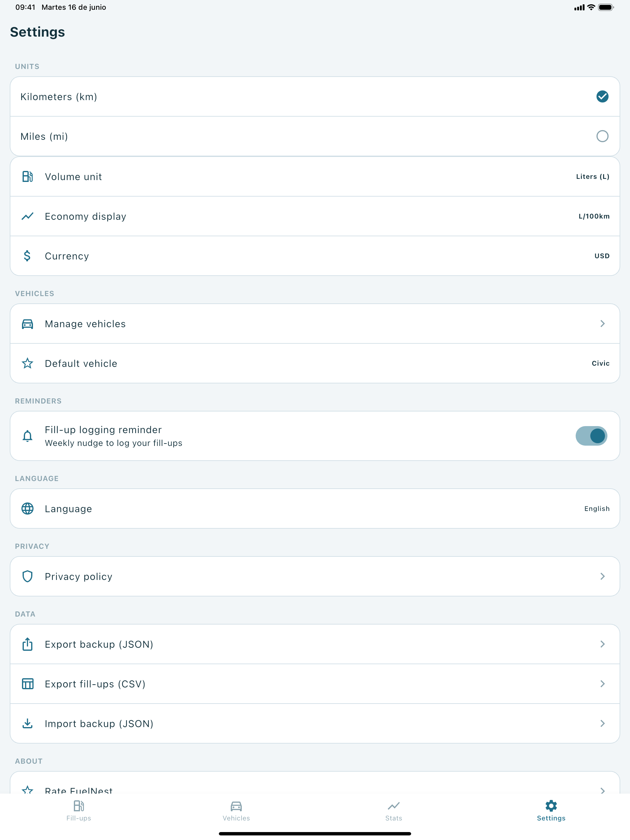Open Language selector showing English
The height and width of the screenshot is (840, 630).
[597, 509]
